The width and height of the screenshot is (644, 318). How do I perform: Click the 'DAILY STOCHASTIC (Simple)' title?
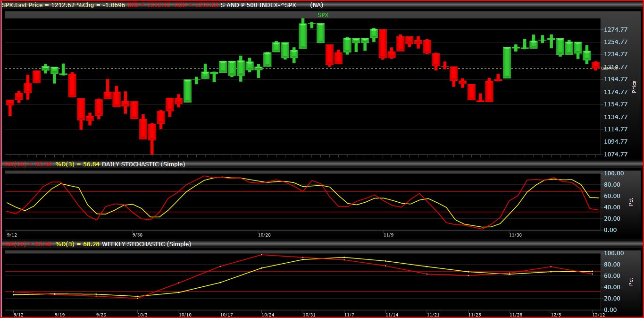point(143,164)
